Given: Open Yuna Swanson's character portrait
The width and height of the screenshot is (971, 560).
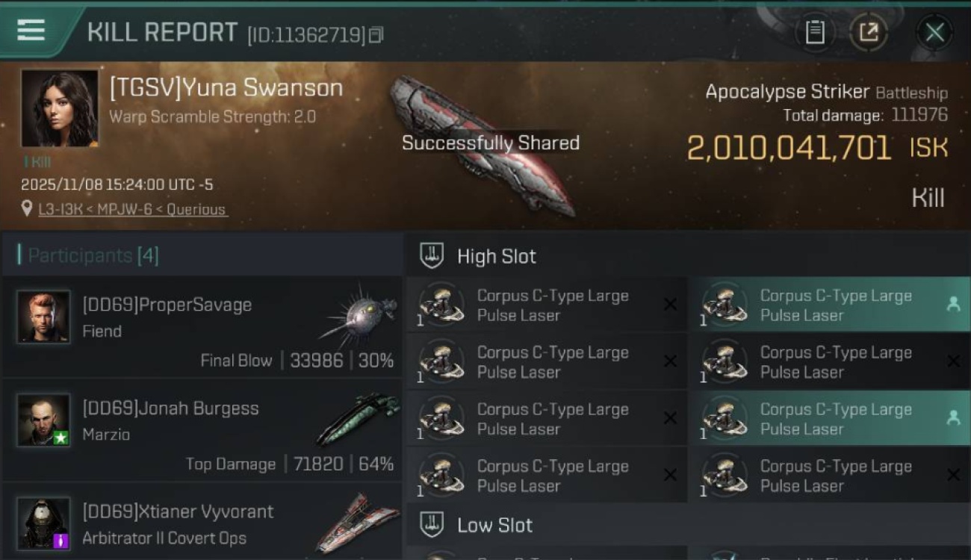Looking at the screenshot, I should click(x=60, y=108).
